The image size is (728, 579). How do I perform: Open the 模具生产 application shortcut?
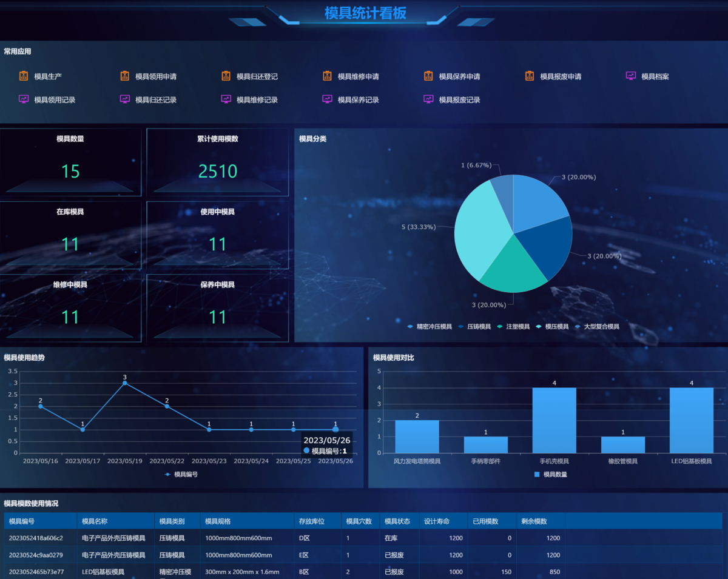[x=41, y=76]
